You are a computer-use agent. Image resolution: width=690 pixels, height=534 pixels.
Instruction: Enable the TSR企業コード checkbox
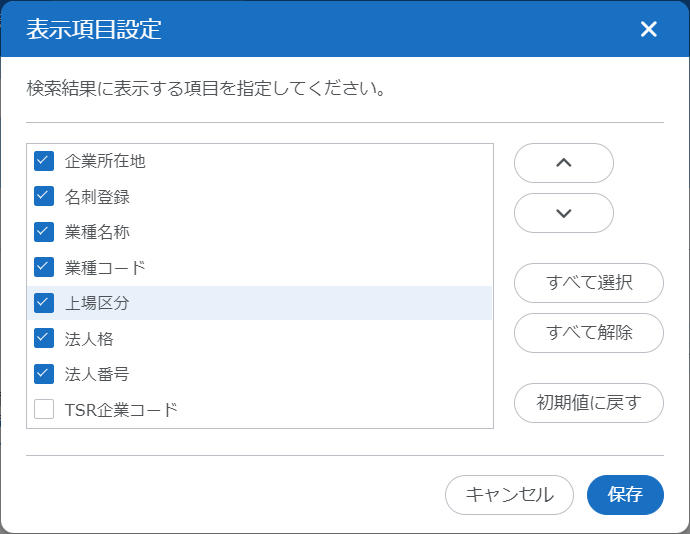(x=44, y=409)
